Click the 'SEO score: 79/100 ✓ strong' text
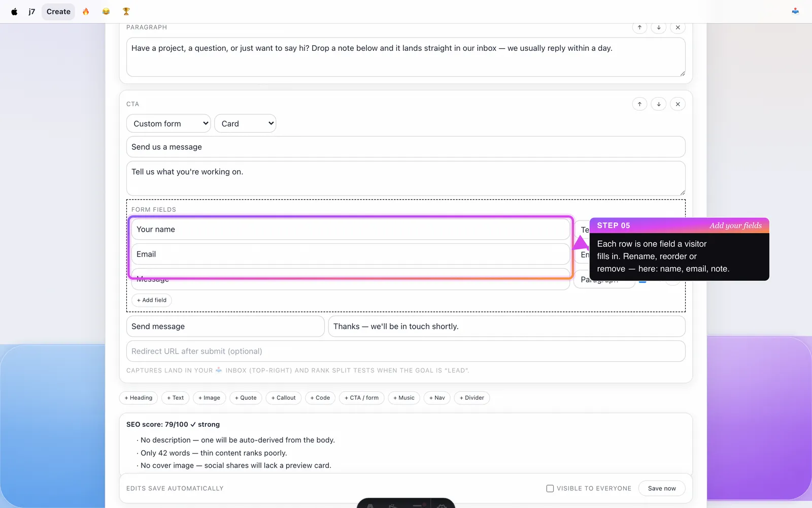Viewport: 812px width, 508px height. point(173,424)
